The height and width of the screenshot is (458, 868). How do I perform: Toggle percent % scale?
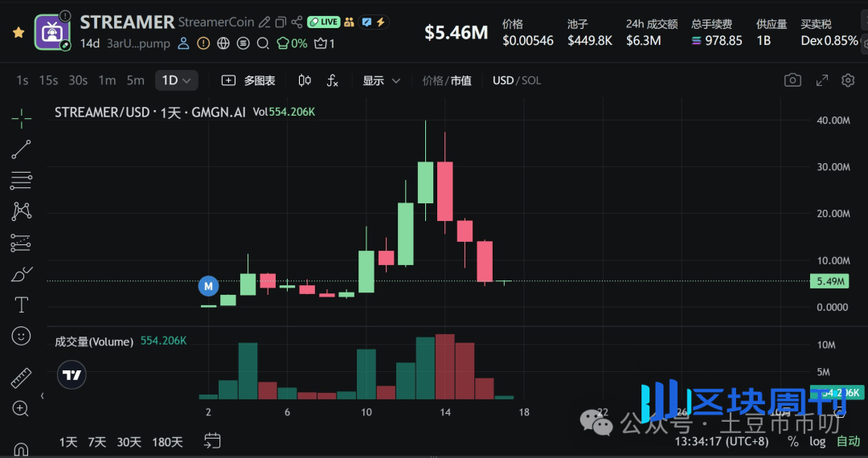pos(793,441)
